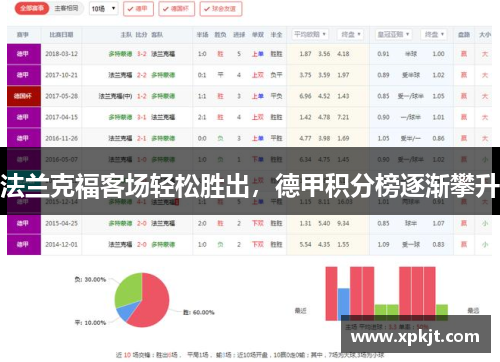The image size is (500, 362).
Task: Click the date 2016-11-26
Action: coord(61,138)
